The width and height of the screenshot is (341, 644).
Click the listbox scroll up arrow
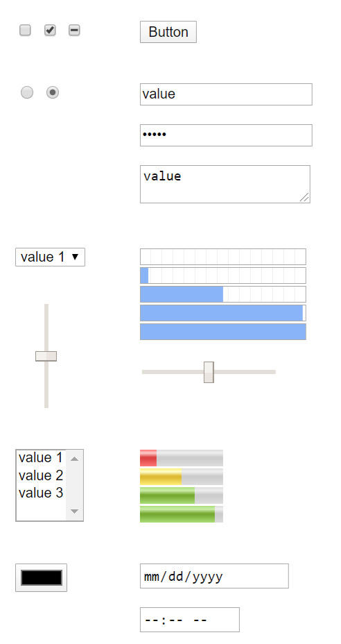pyautogui.click(x=74, y=459)
